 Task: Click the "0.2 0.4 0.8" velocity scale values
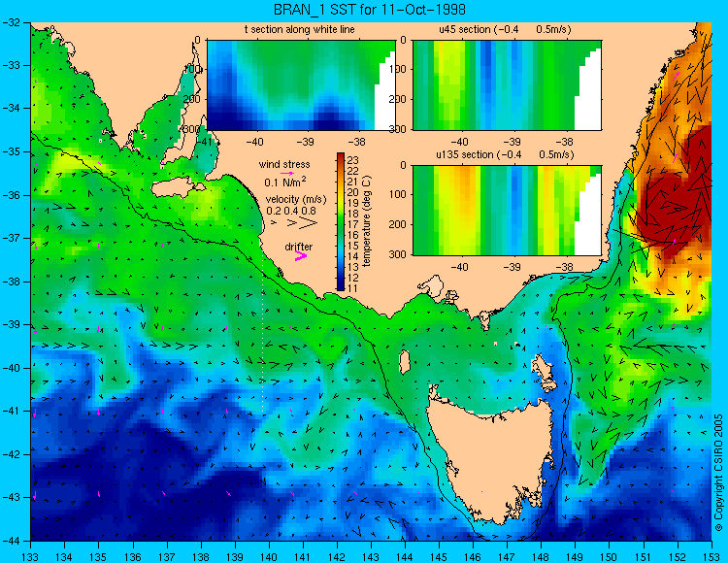(x=290, y=211)
